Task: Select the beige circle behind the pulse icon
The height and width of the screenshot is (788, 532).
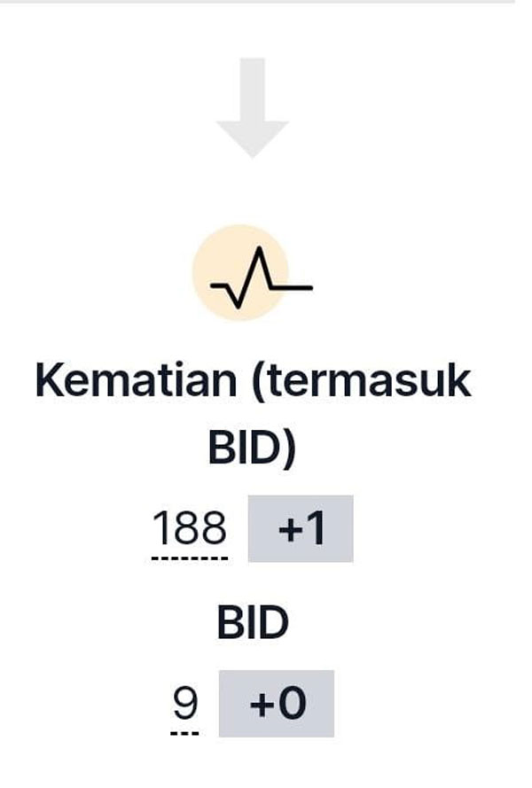Action: click(x=240, y=272)
